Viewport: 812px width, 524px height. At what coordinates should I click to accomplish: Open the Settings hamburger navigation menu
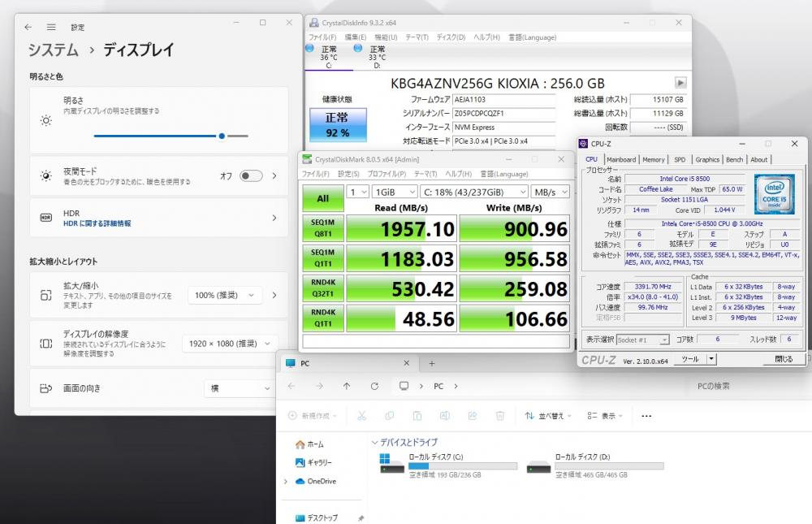click(50, 27)
